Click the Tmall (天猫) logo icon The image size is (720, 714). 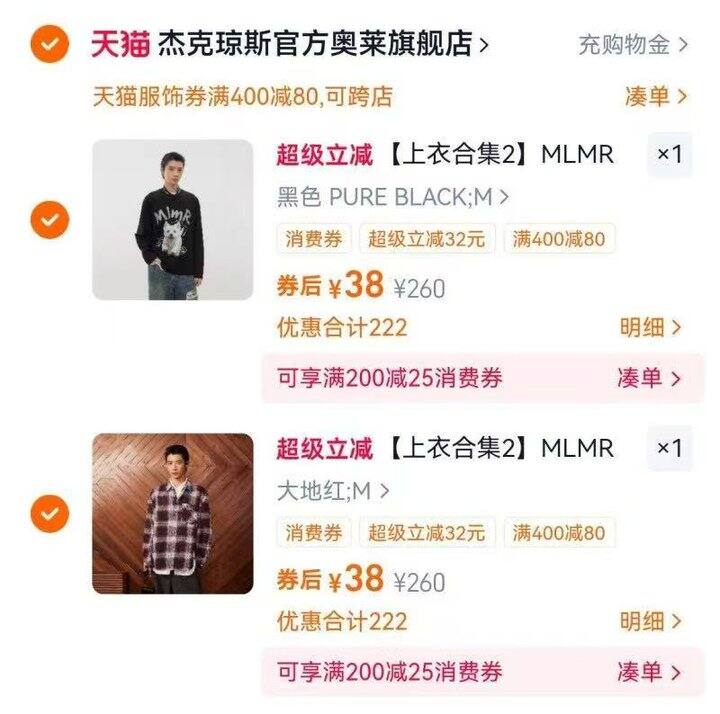pyautogui.click(x=121, y=44)
